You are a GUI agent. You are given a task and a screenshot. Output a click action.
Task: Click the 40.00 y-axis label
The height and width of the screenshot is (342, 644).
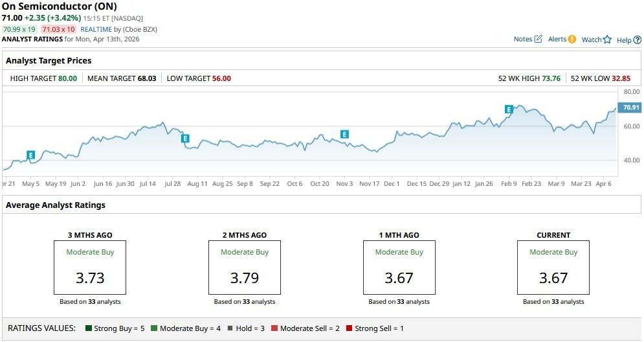631,161
